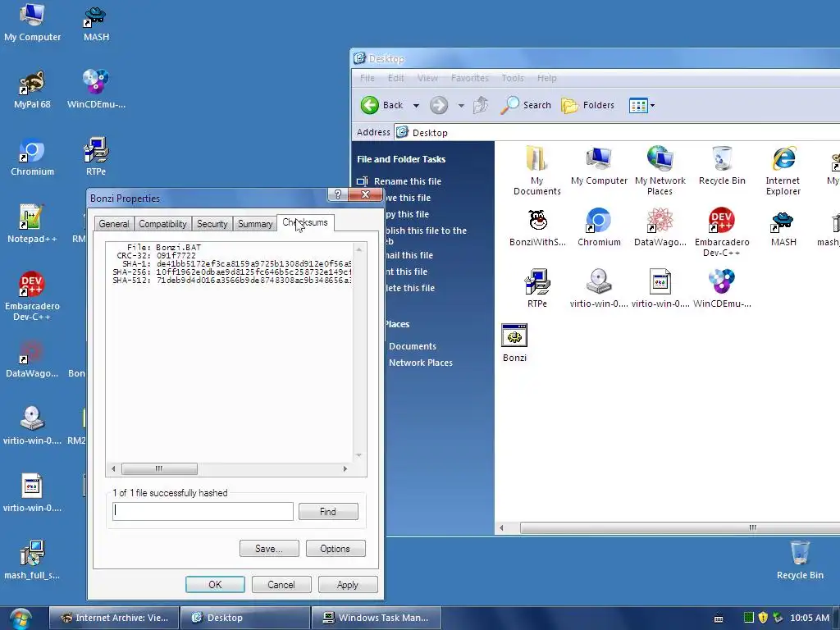Viewport: 840px width, 630px height.
Task: Select the BonziWithS icon in the Desktop window
Action: pos(537,227)
